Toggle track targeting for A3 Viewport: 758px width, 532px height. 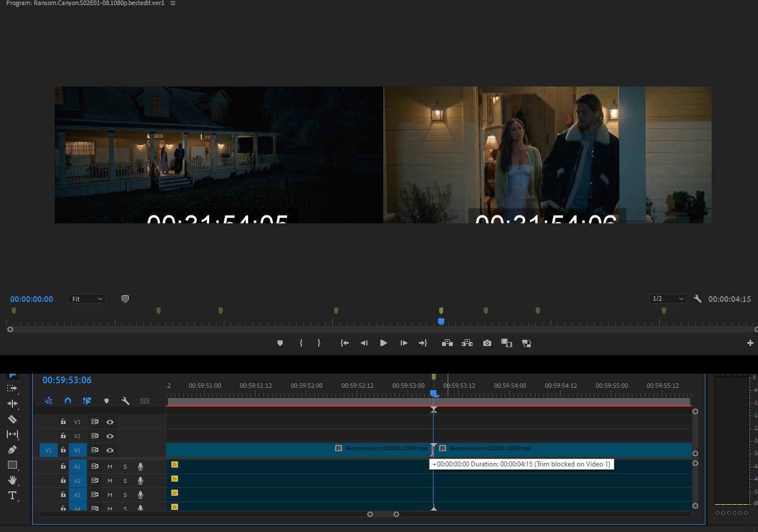tap(77, 495)
